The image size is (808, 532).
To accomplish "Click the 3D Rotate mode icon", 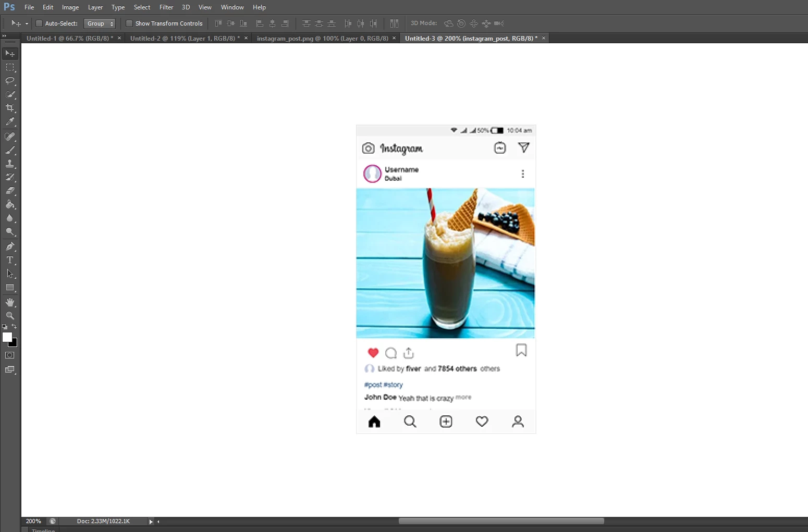I will (x=448, y=23).
